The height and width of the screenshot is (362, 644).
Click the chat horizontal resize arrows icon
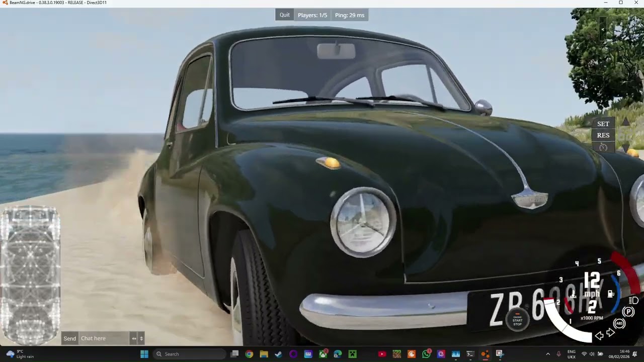[134, 338]
